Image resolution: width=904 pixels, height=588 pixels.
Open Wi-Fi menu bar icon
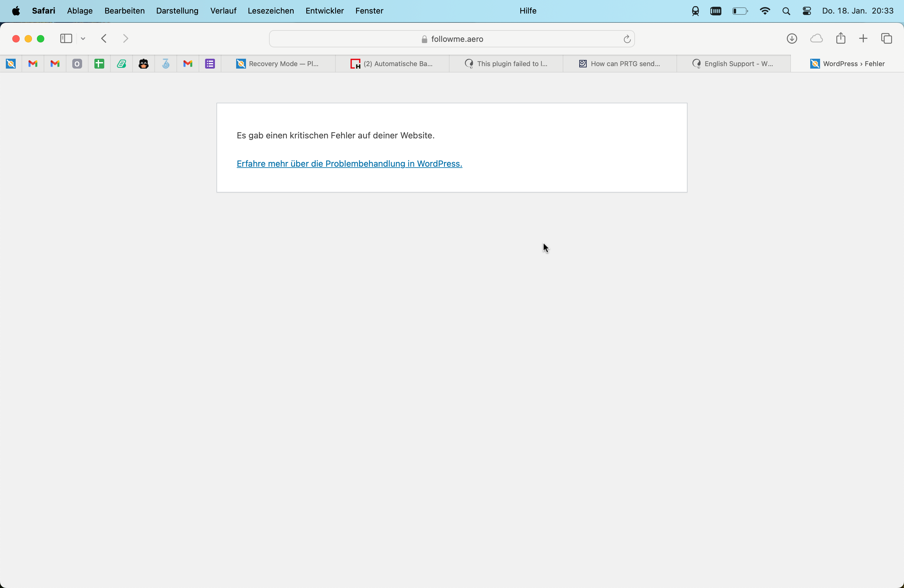click(x=765, y=11)
